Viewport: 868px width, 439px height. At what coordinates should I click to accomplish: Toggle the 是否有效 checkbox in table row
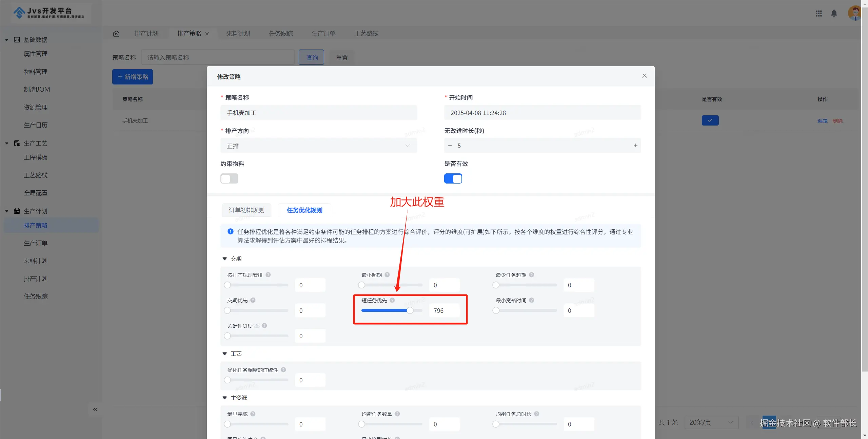click(710, 120)
